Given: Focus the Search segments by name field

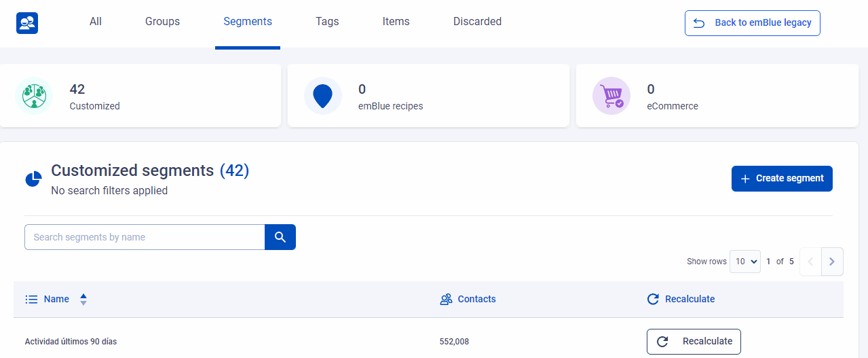Looking at the screenshot, I should (x=145, y=237).
